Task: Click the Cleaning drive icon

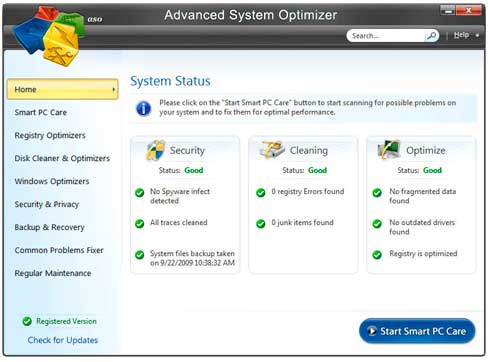Action: (272, 149)
